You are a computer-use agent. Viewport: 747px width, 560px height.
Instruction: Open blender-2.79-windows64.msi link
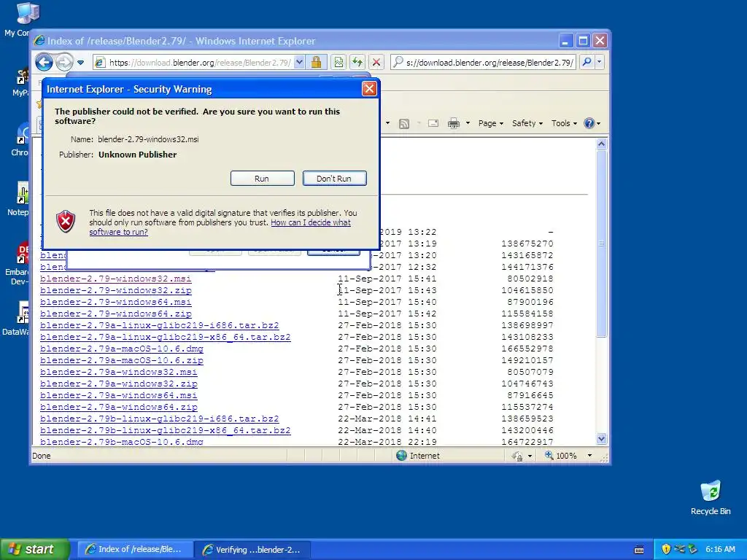pyautogui.click(x=116, y=302)
